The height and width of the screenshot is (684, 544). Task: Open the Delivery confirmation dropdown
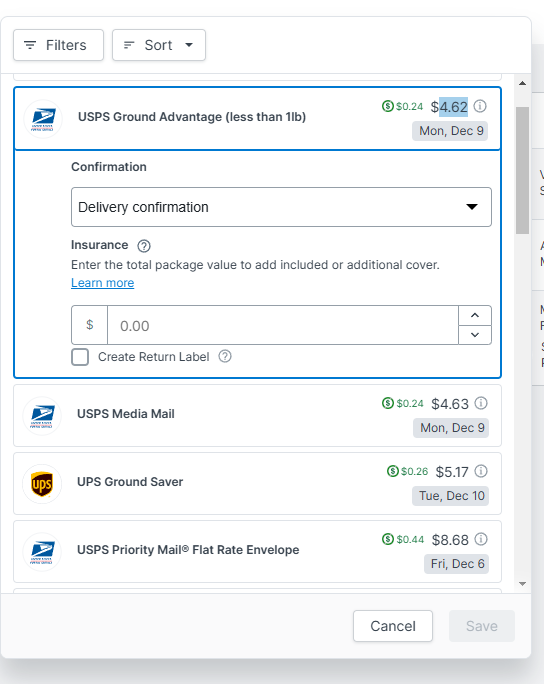[x=281, y=207]
